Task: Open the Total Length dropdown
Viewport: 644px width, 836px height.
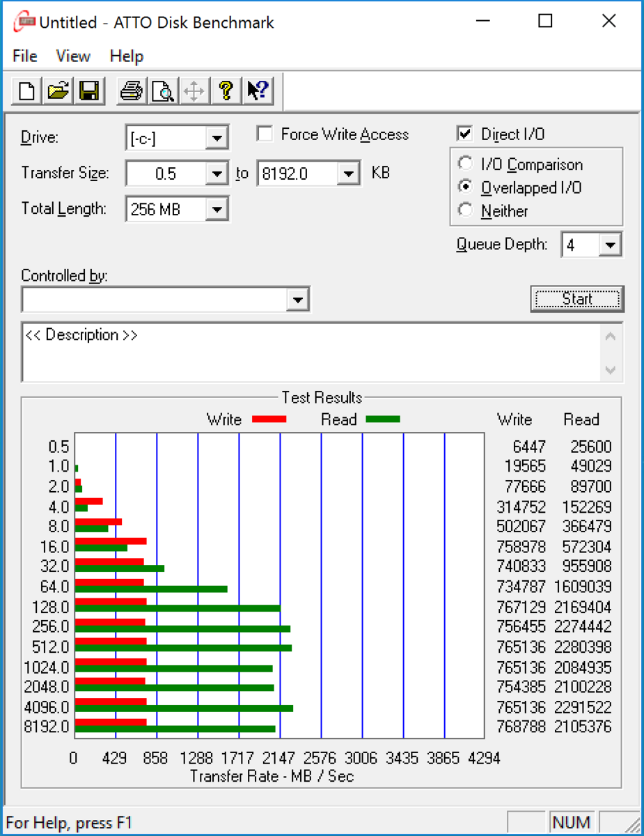Action: pyautogui.click(x=218, y=209)
